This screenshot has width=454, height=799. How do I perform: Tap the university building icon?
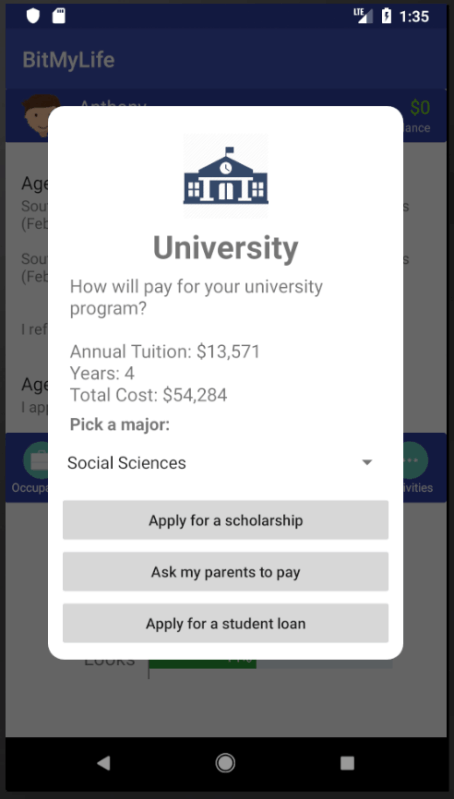[226, 176]
